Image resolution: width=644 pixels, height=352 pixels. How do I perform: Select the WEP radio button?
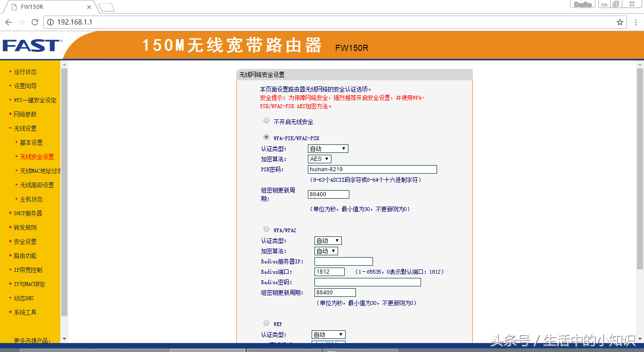(x=266, y=323)
